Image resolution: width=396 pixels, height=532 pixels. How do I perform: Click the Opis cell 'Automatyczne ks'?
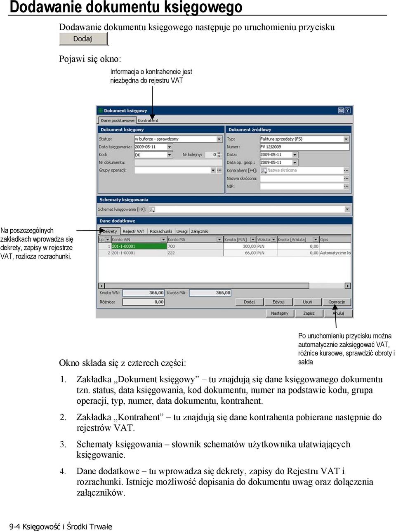coord(335,253)
